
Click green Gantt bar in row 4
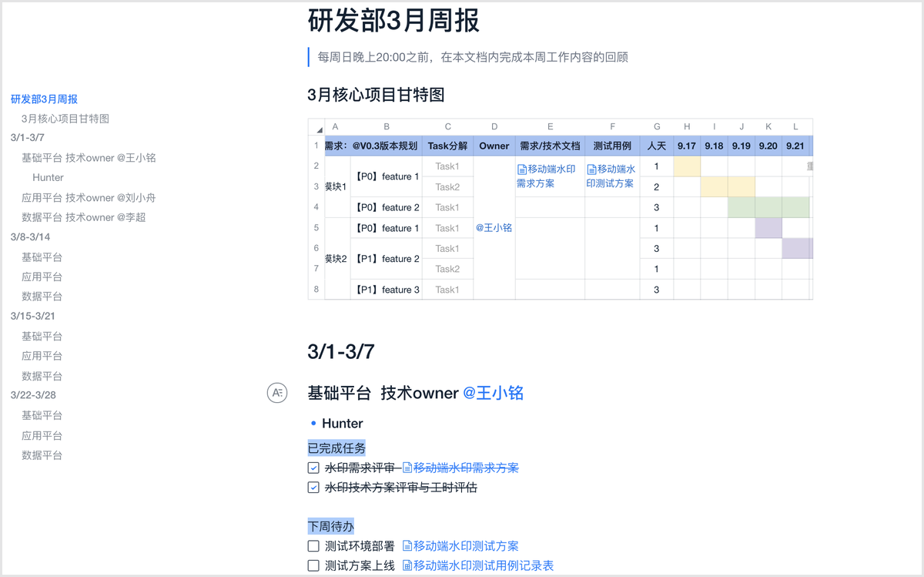click(768, 207)
